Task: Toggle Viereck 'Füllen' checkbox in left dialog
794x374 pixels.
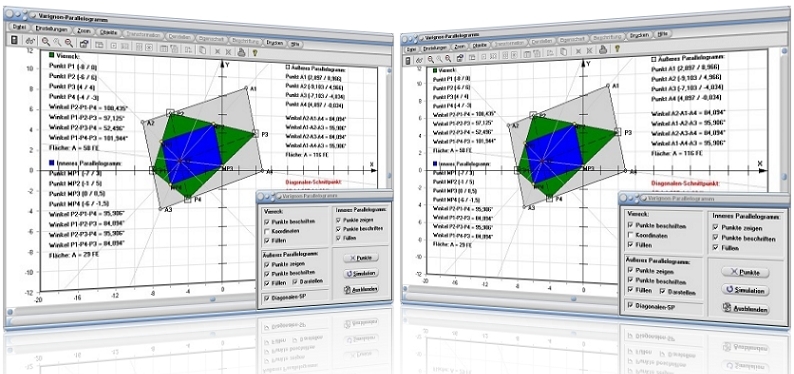Action: pyautogui.click(x=266, y=240)
